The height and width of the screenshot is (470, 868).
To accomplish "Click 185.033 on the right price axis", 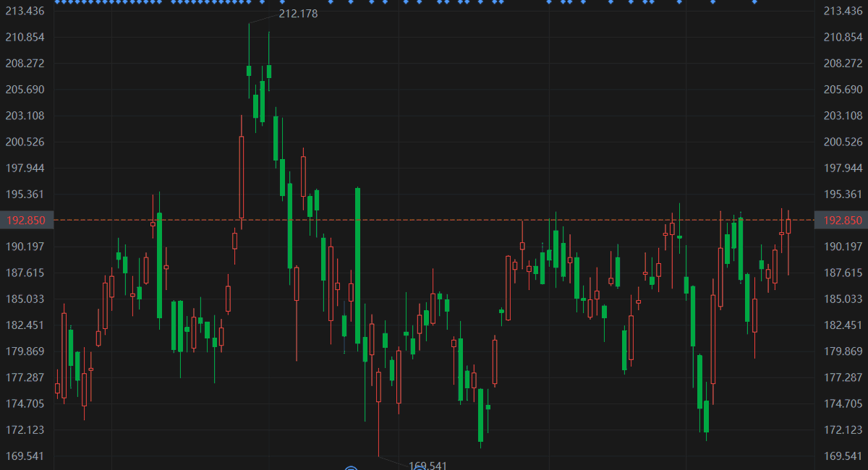I will pos(843,299).
